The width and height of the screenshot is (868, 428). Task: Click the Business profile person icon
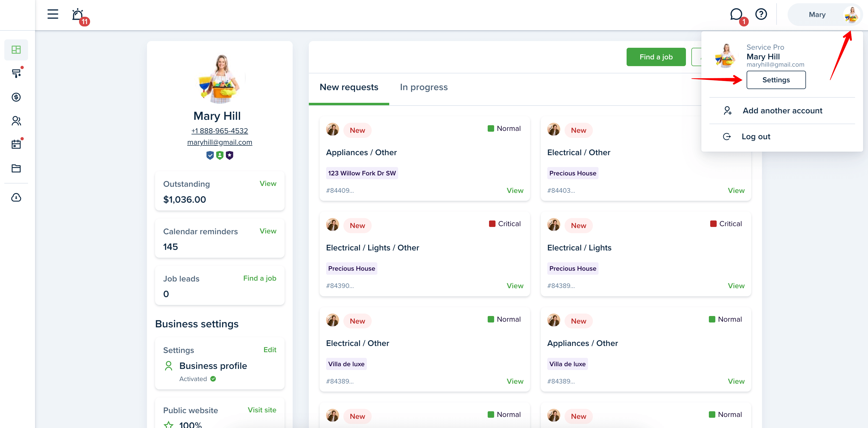[x=169, y=366]
